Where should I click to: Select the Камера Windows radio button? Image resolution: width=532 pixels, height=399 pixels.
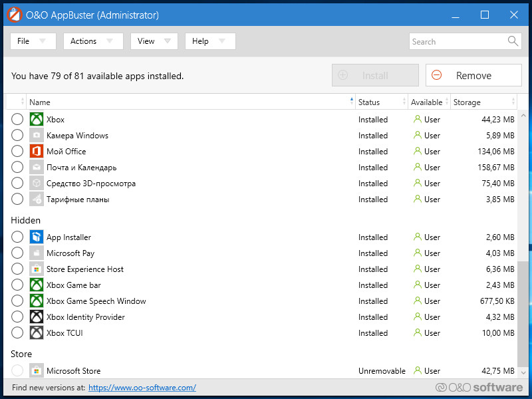point(17,136)
